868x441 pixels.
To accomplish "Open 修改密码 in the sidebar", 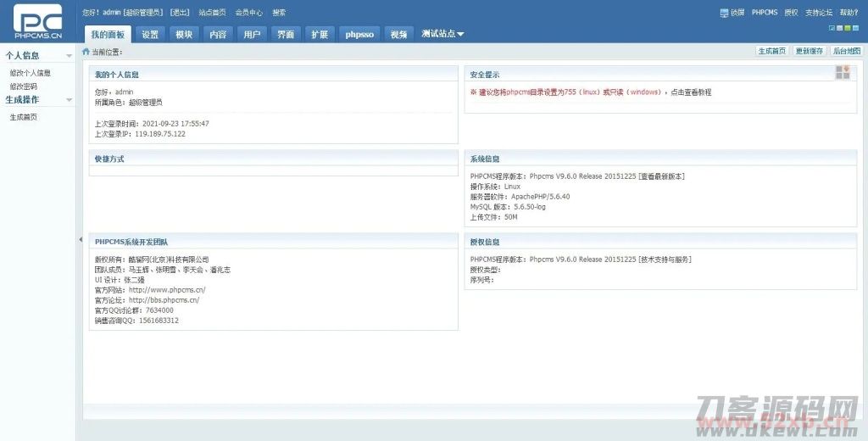I will pyautogui.click(x=23, y=86).
